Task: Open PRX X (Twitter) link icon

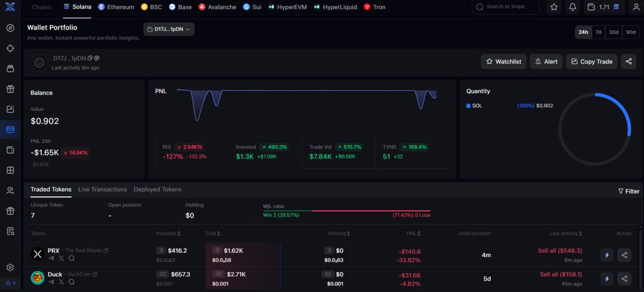Action: pyautogui.click(x=61, y=258)
